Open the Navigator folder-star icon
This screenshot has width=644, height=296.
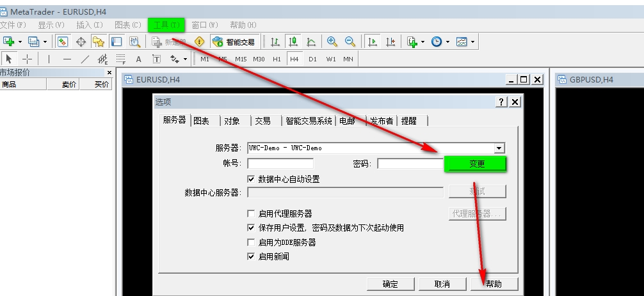pyautogui.click(x=99, y=42)
